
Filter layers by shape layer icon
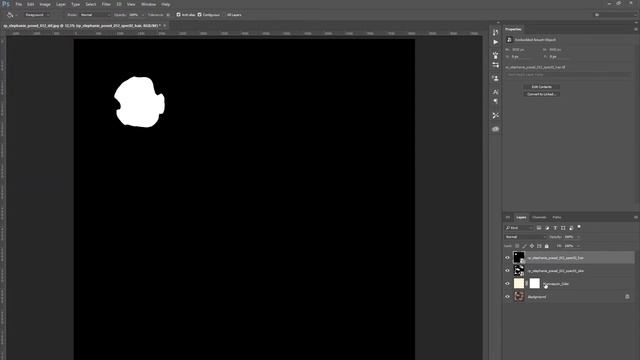coord(563,228)
